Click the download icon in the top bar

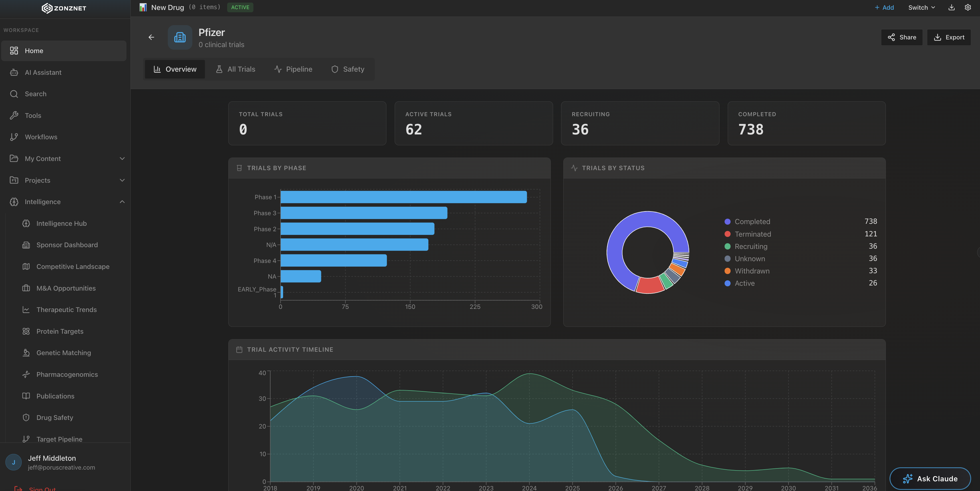951,7
